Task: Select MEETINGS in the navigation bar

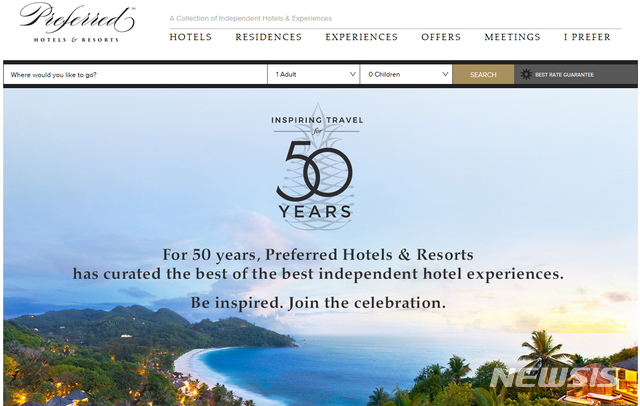Action: click(x=513, y=37)
